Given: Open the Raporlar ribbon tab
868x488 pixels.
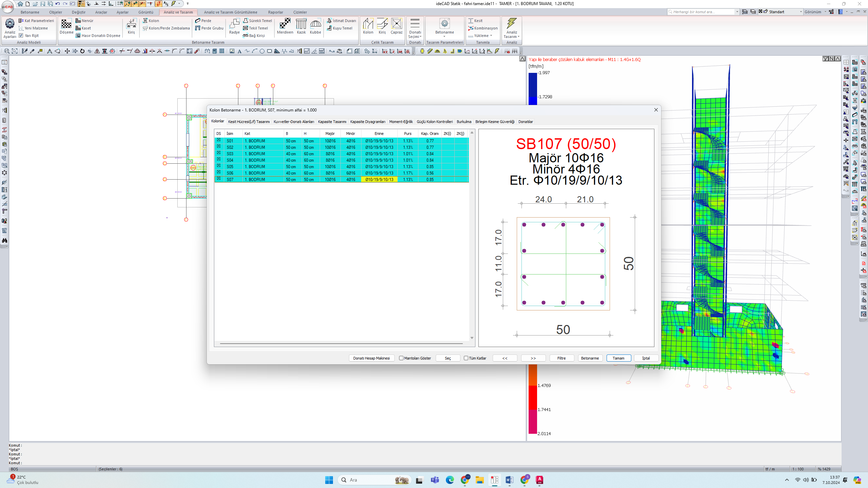Looking at the screenshot, I should [x=275, y=12].
